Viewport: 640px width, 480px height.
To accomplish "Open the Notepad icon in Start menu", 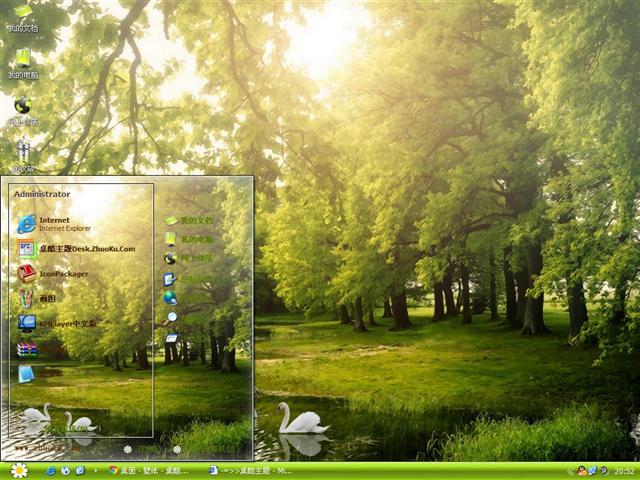I will 26,374.
